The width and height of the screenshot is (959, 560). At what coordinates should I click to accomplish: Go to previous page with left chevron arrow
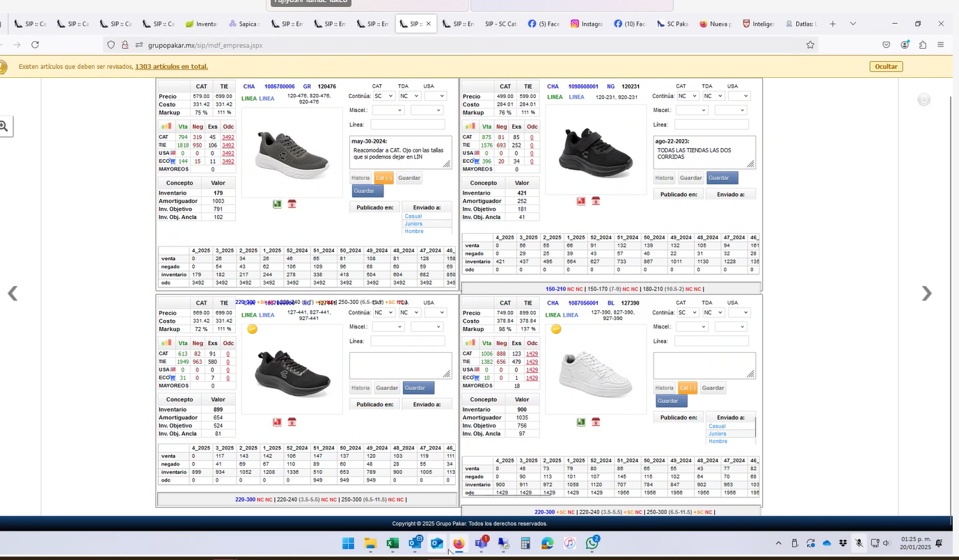[13, 294]
